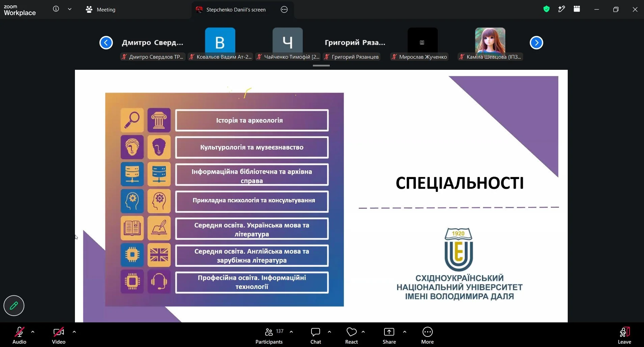Open the Participants panel
Screen dimensions: 644x347
tap(269, 336)
